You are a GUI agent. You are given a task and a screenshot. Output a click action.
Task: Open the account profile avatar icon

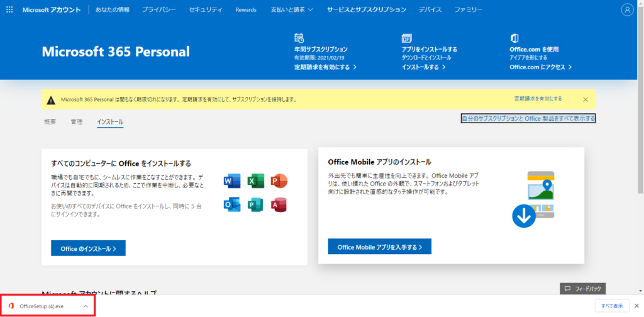point(627,10)
